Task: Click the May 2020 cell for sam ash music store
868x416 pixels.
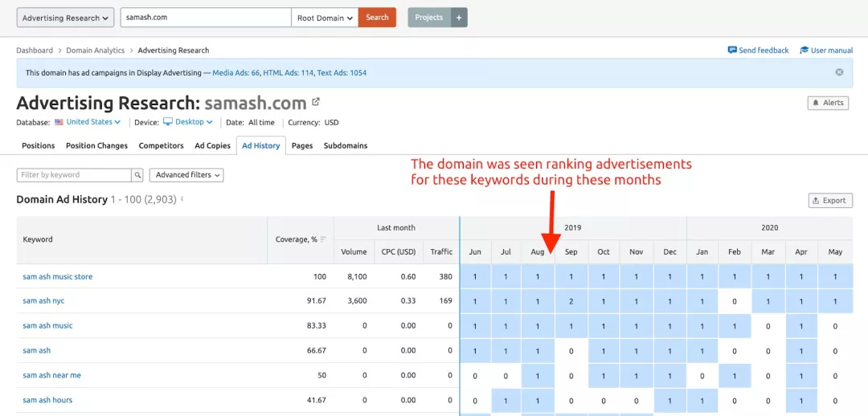Action: point(835,276)
